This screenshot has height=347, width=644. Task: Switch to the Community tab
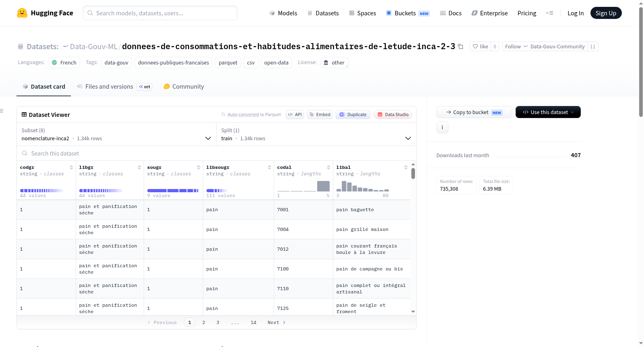click(x=184, y=87)
